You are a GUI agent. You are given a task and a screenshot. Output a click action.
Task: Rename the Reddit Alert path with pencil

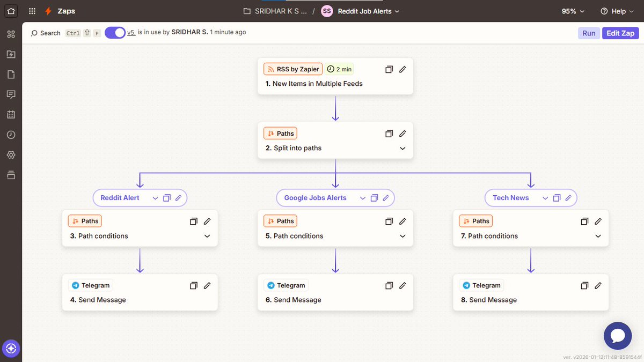pos(179,198)
